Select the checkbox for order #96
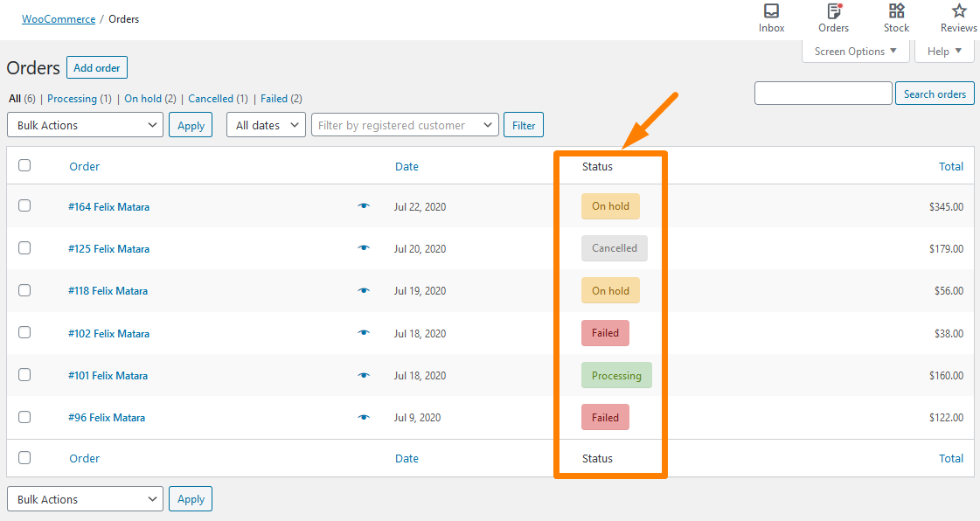This screenshot has width=980, height=521. point(24,417)
